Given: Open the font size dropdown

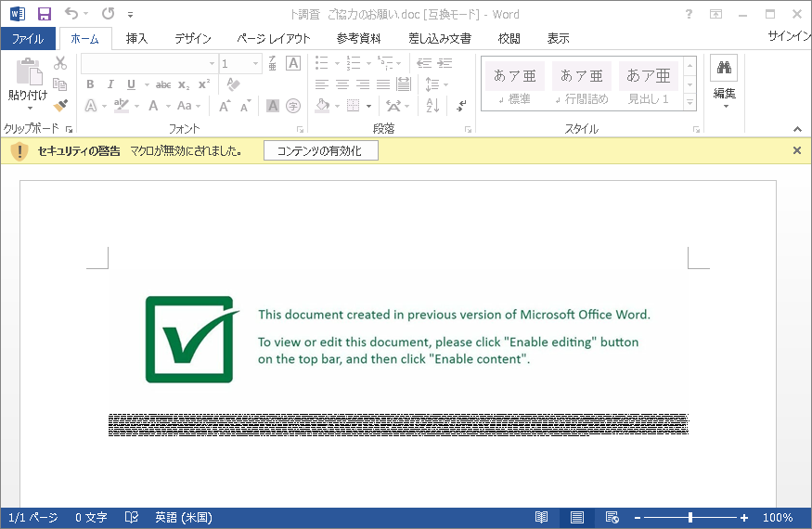Looking at the screenshot, I should [255, 64].
